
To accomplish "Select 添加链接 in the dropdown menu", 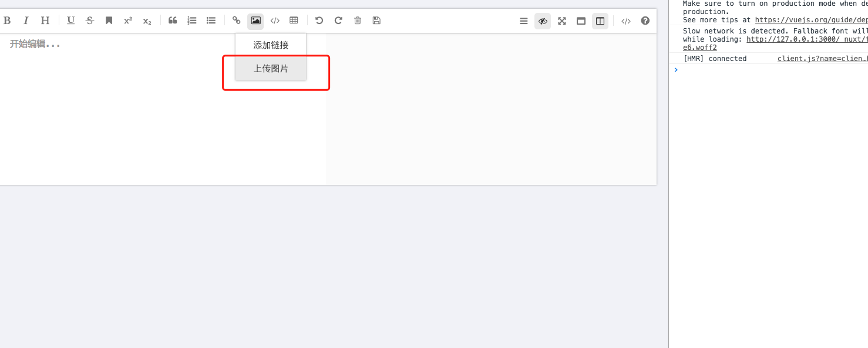I will tap(270, 44).
